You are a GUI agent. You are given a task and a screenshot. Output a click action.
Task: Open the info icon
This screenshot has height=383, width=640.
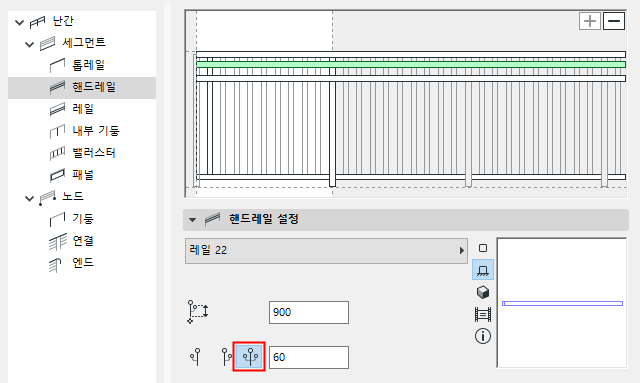coord(483,336)
